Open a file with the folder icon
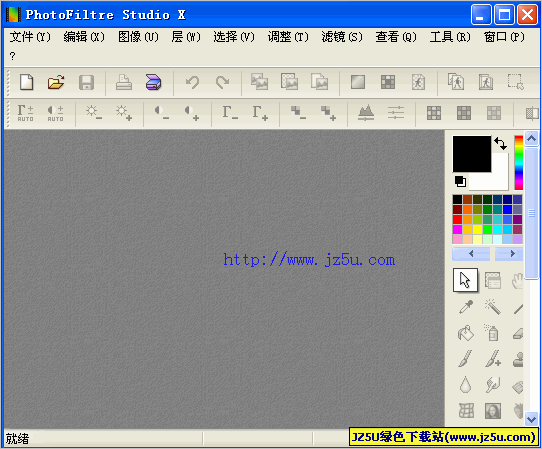 coord(56,82)
